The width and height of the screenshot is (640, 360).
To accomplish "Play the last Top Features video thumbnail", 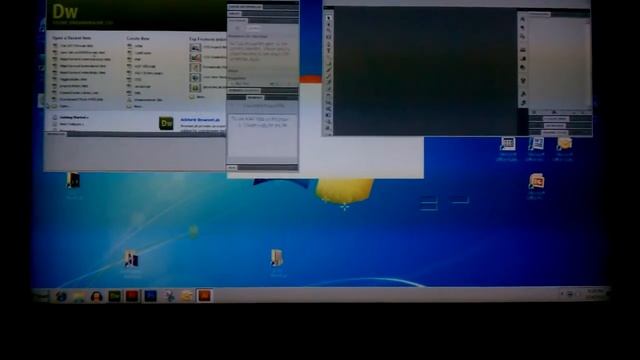I will tap(196, 87).
